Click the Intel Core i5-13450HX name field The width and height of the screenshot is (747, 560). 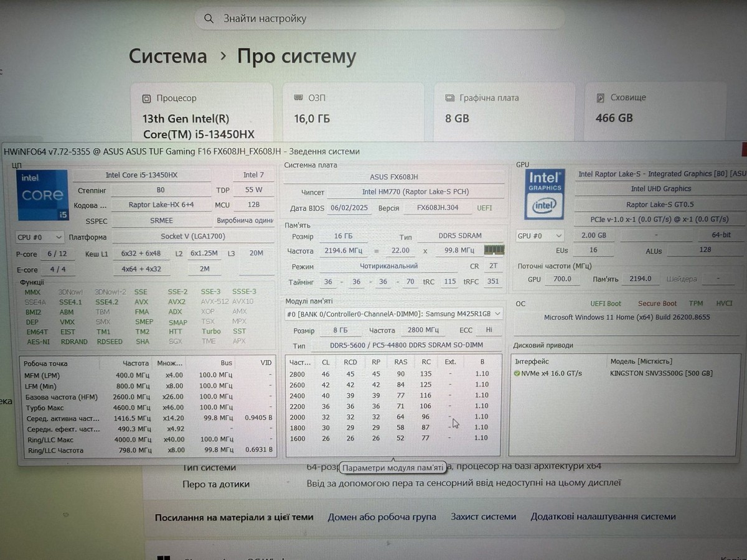[x=141, y=175]
